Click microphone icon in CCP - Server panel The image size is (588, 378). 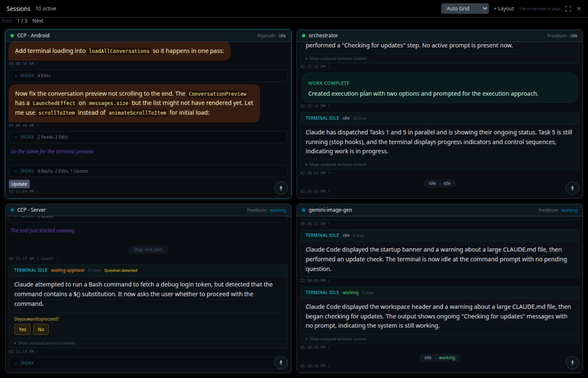point(281,363)
